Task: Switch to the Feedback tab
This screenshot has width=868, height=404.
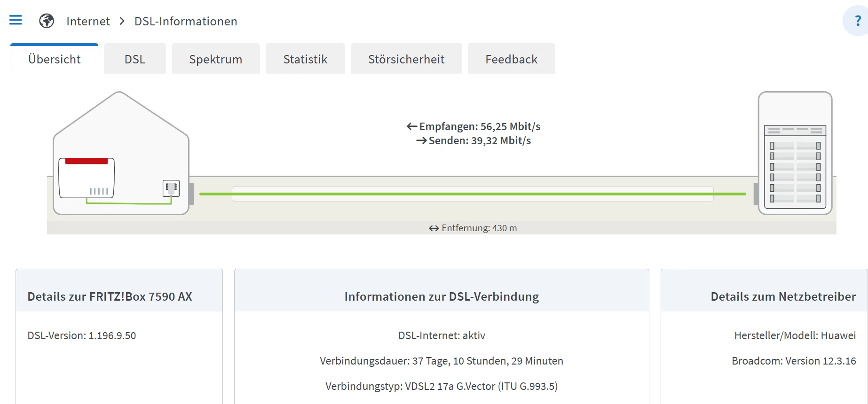Action: (x=512, y=59)
